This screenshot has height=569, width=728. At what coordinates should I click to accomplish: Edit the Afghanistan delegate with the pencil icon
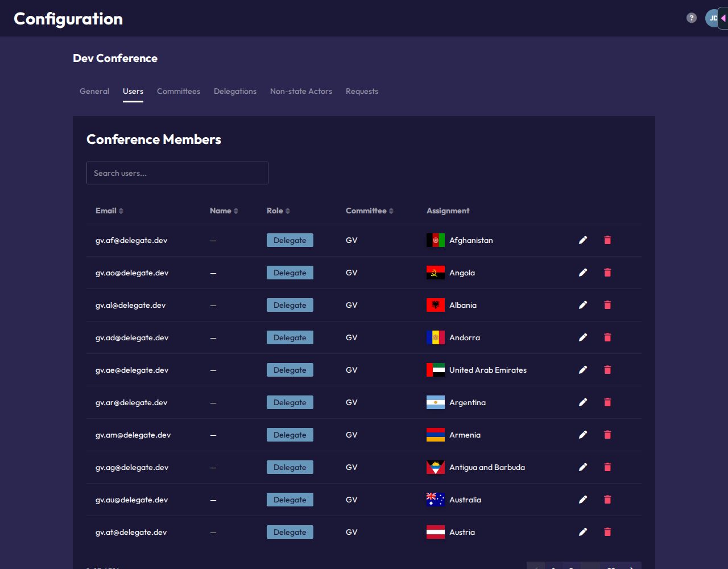click(583, 240)
